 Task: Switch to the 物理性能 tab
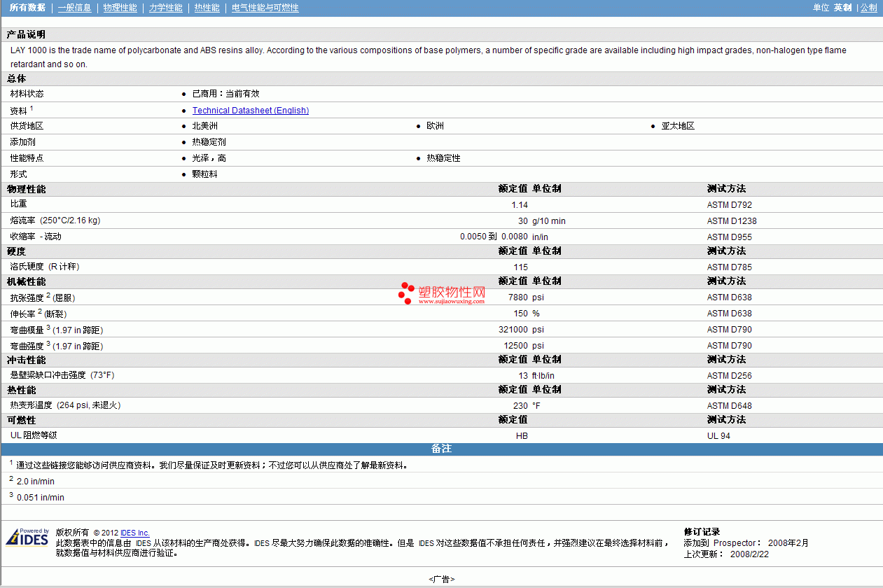pyautogui.click(x=120, y=8)
